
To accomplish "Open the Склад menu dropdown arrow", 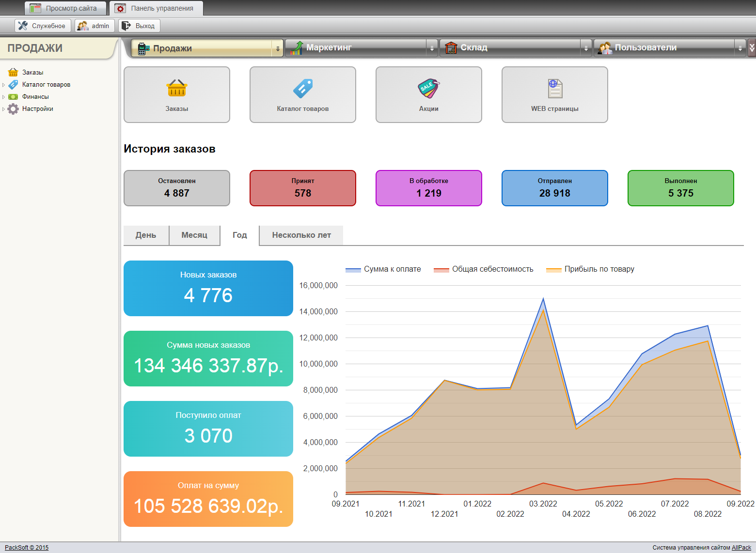I will pyautogui.click(x=586, y=48).
